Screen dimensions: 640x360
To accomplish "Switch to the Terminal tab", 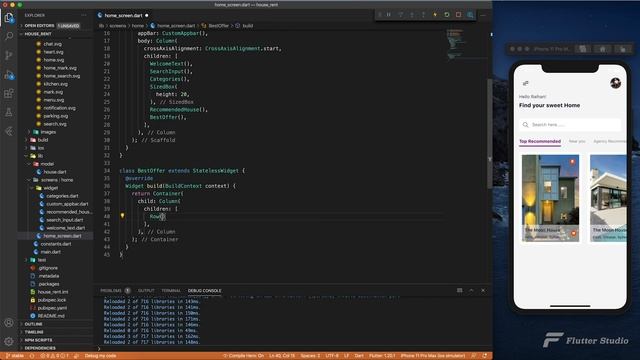I will click(171, 291).
